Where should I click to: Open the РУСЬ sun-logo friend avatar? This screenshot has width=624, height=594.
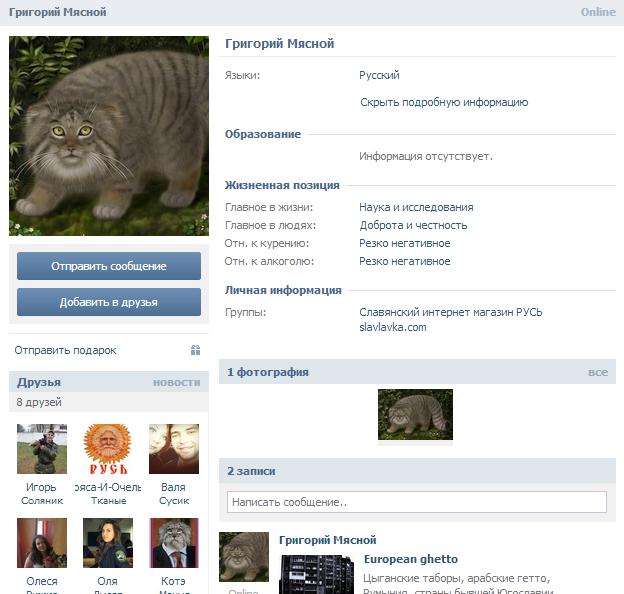[108, 449]
